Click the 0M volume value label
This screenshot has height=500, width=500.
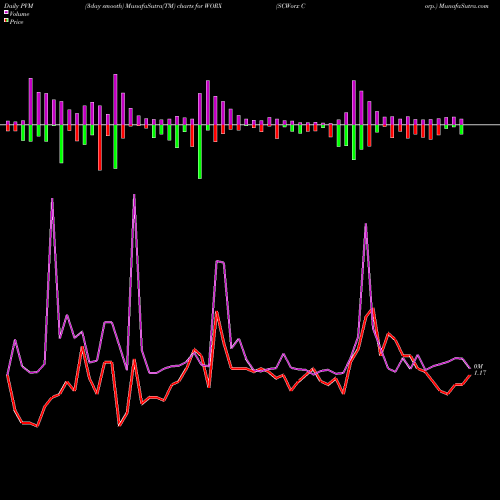[x=478, y=366]
